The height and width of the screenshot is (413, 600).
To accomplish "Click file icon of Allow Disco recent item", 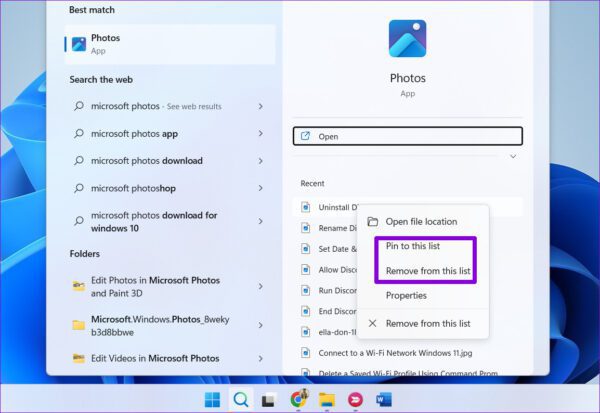I will tap(305, 270).
